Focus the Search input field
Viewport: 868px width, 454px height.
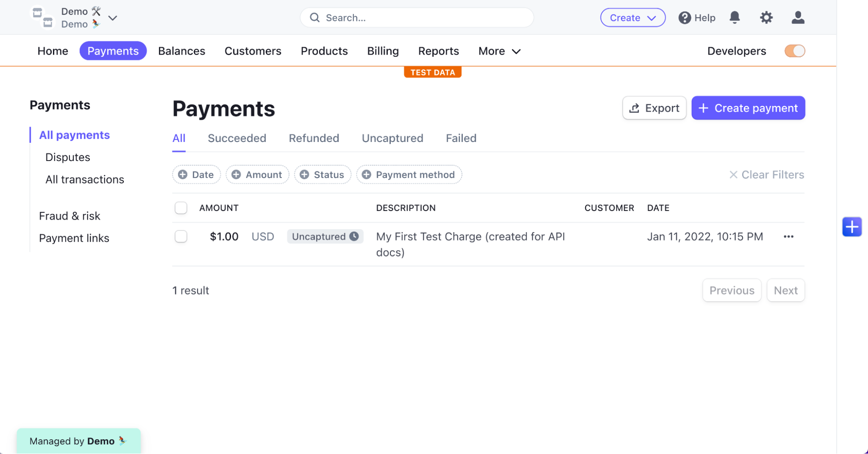point(417,18)
